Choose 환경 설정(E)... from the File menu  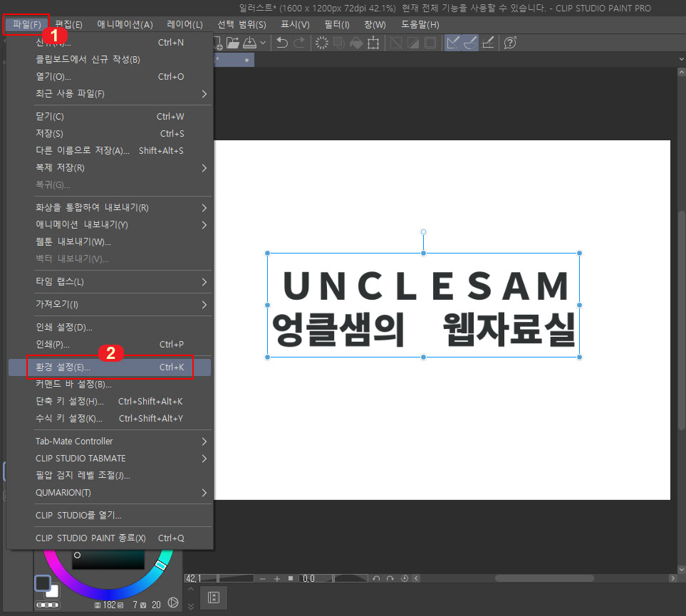[110, 367]
